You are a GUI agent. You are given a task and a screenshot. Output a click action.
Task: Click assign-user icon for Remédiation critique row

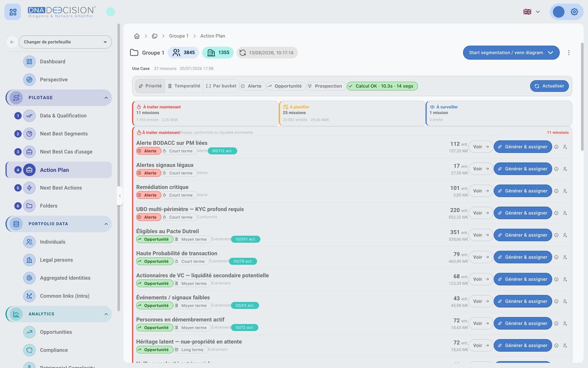(x=565, y=191)
